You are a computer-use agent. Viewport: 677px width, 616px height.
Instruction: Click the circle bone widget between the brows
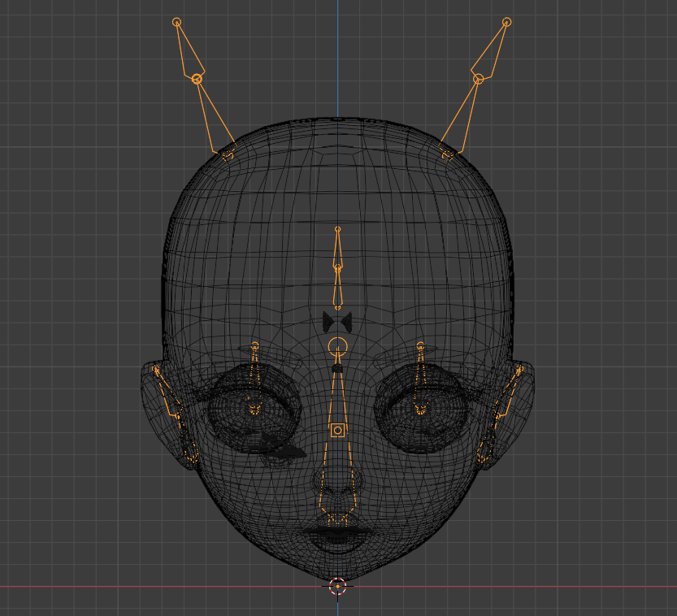tap(337, 346)
